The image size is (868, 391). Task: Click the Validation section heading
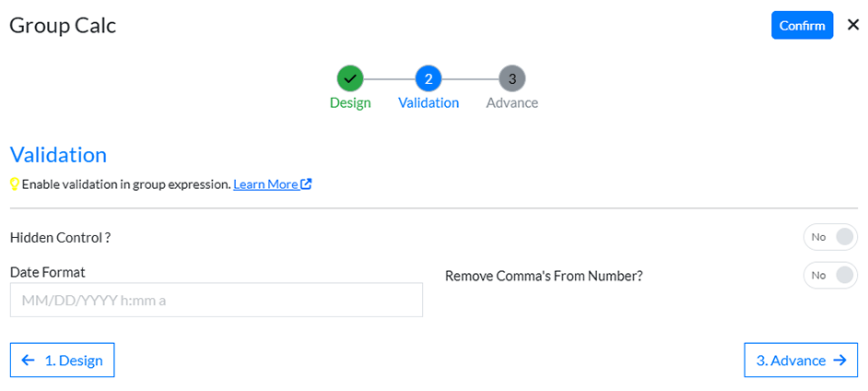point(58,155)
